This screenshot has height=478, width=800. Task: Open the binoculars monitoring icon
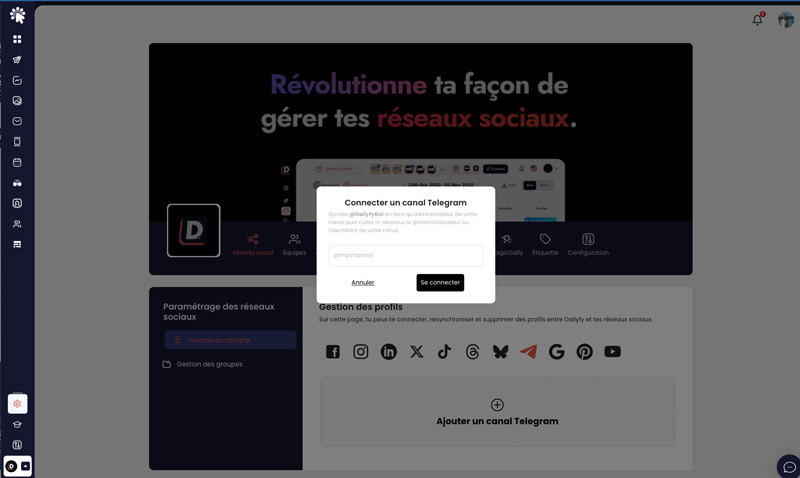tap(17, 183)
